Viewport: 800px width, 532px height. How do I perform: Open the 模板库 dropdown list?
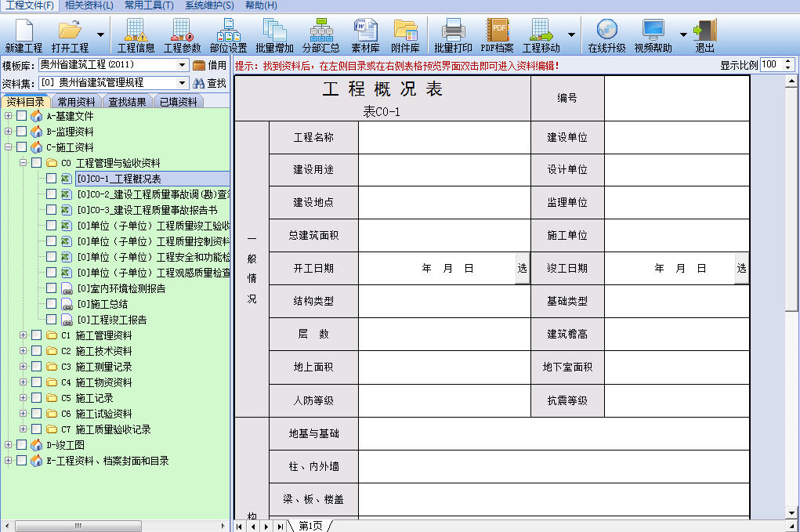pos(182,65)
